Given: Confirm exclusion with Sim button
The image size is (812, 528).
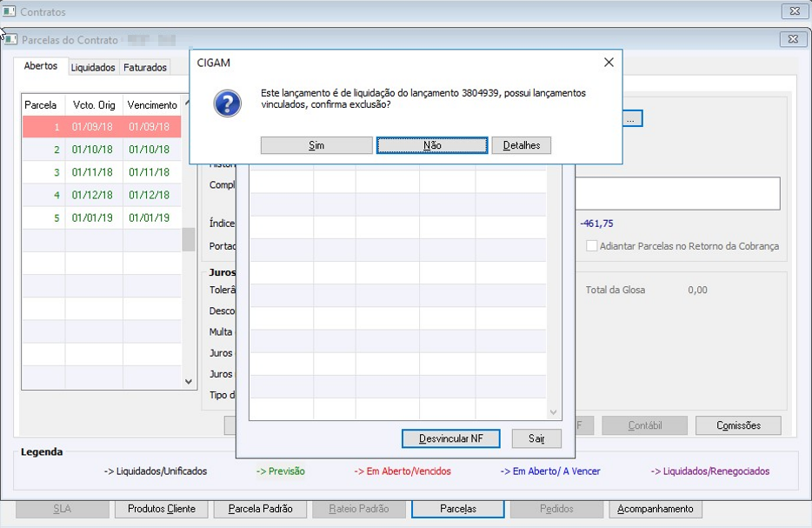Looking at the screenshot, I should click(x=316, y=145).
